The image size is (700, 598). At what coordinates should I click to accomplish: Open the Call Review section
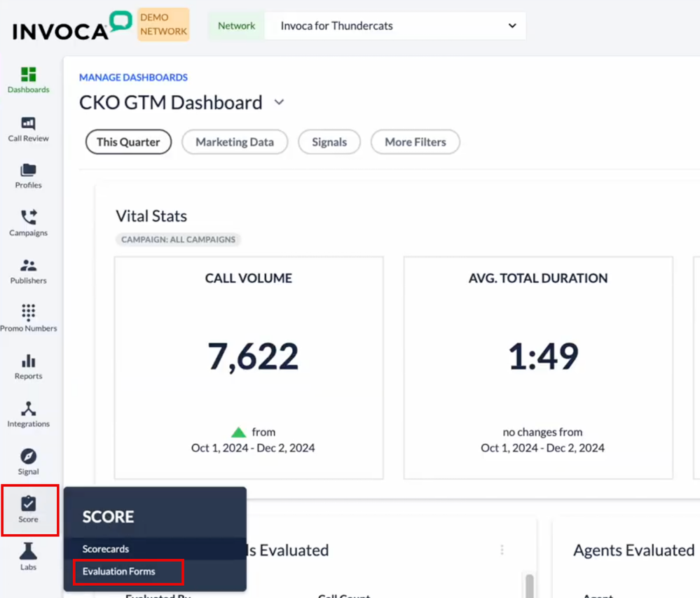coord(29,129)
